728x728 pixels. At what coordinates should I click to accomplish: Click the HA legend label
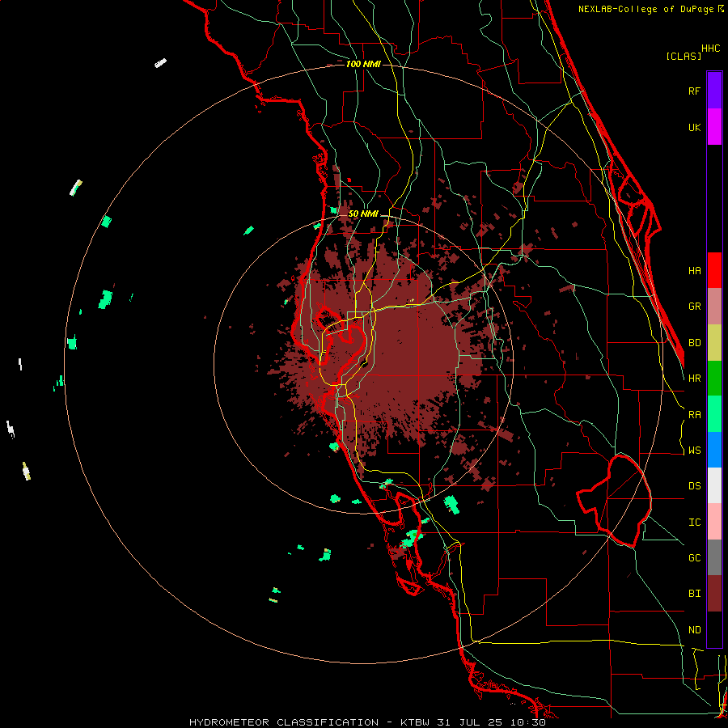pos(694,270)
